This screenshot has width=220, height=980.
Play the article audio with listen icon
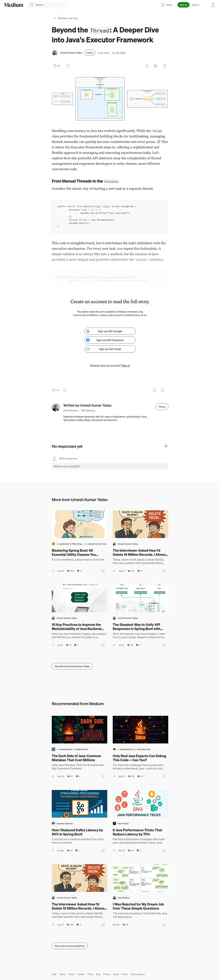[x=156, y=66]
